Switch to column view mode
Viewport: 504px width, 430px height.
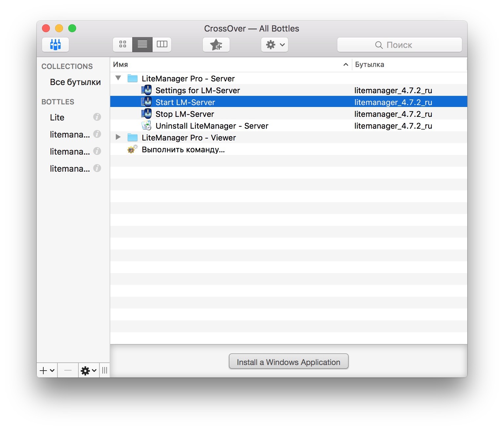[162, 44]
